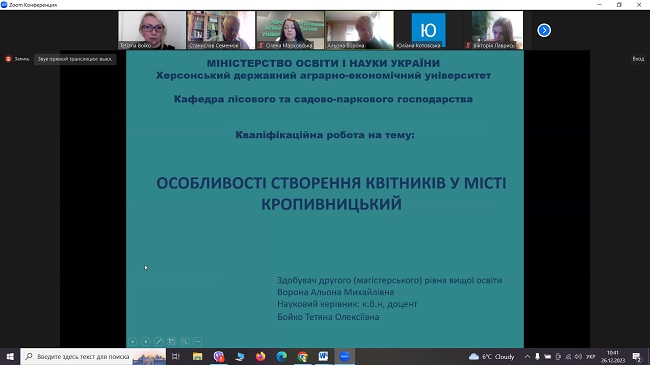Open Firefox from the taskbar
The image size is (650, 365).
pos(260,357)
